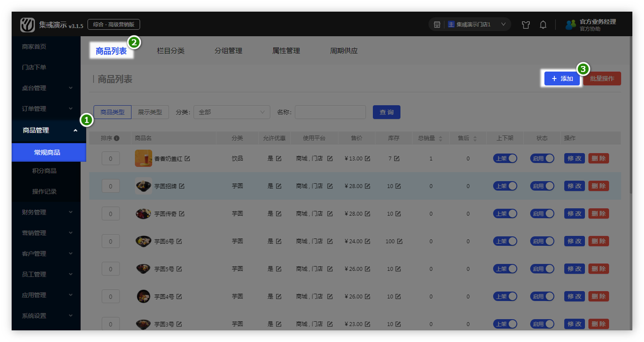Edit 使用平台 for 香香奶盖红
Viewport: 644px width, 342px height.
[330, 159]
